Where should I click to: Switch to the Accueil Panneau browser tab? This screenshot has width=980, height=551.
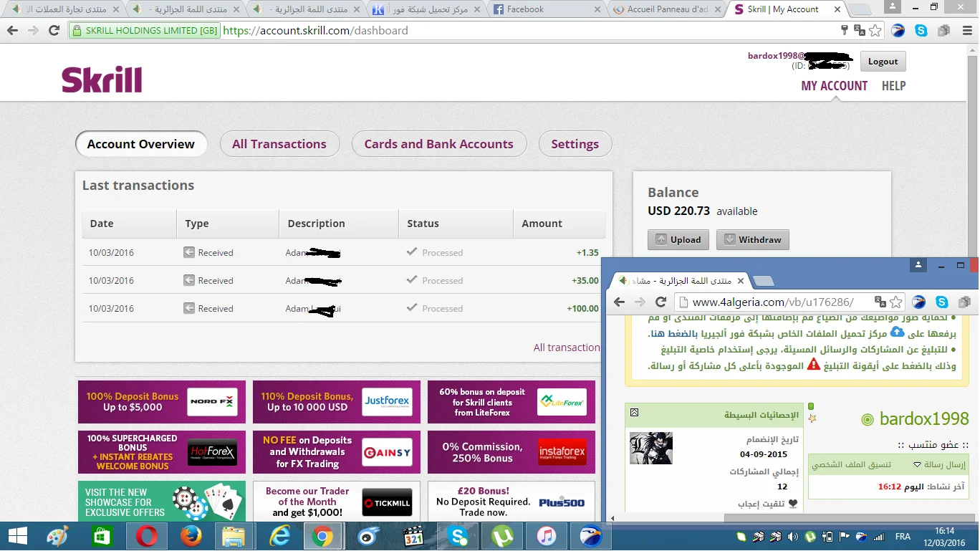tap(666, 9)
